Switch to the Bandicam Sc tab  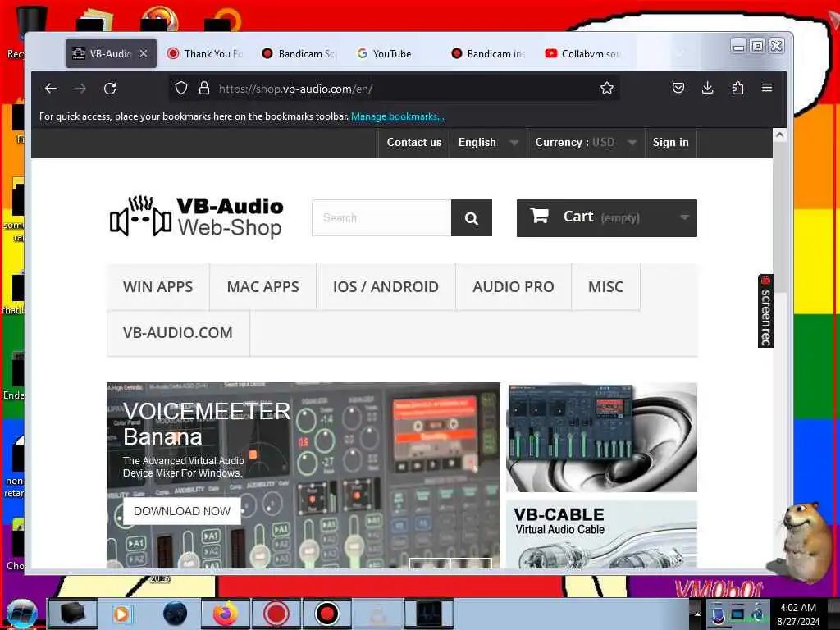click(300, 53)
